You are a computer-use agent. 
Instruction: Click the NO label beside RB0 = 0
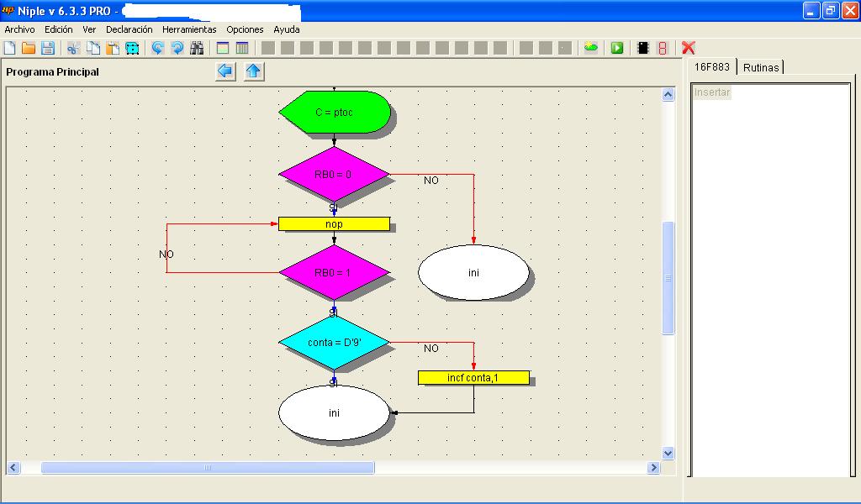(431, 181)
